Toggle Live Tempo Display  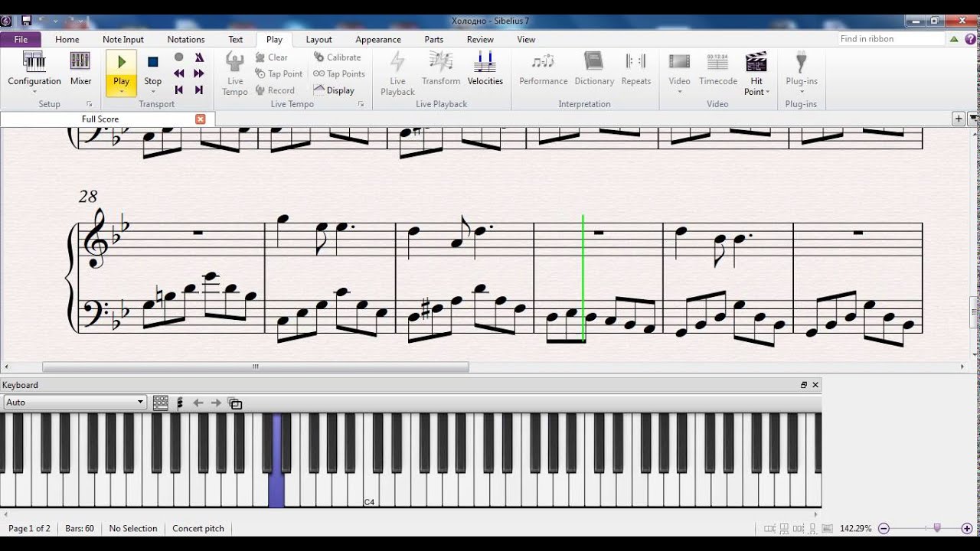(x=334, y=90)
